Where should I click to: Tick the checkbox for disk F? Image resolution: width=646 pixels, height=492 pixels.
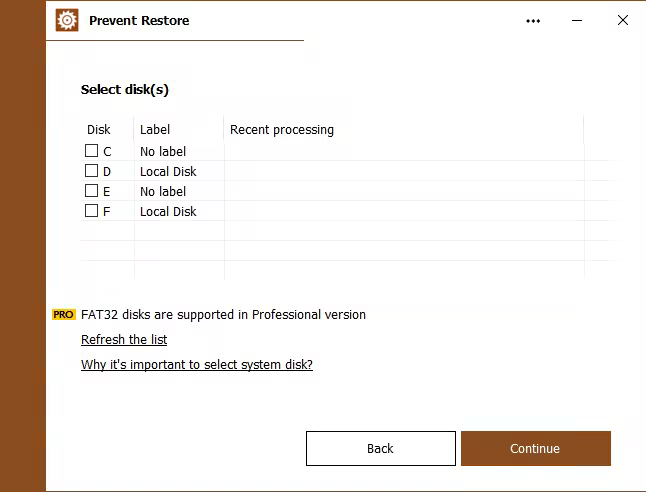pos(92,211)
